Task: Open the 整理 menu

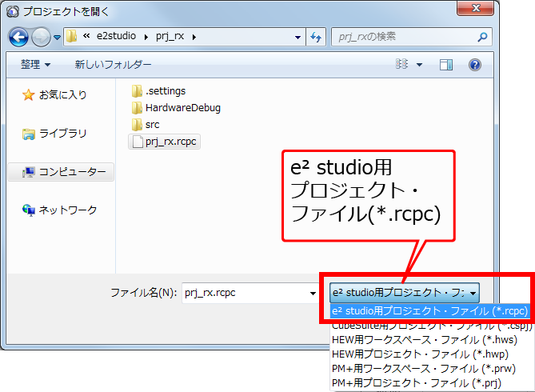Action: click(35, 64)
